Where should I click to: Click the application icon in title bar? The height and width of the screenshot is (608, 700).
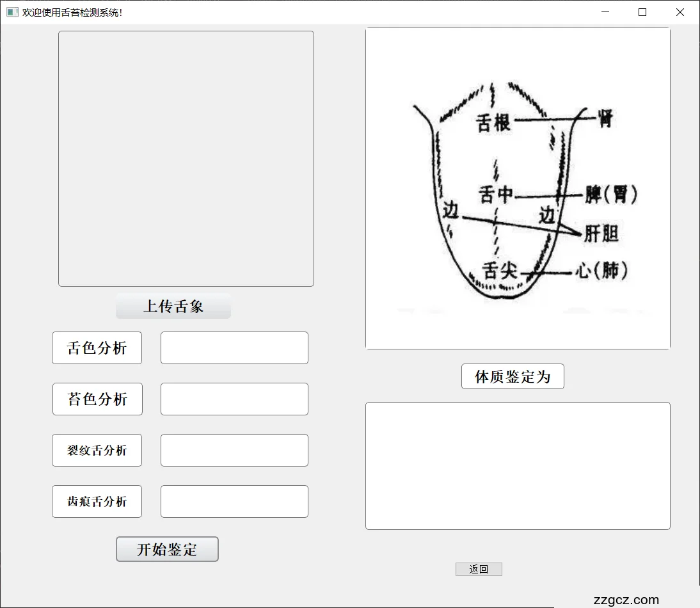pyautogui.click(x=12, y=12)
